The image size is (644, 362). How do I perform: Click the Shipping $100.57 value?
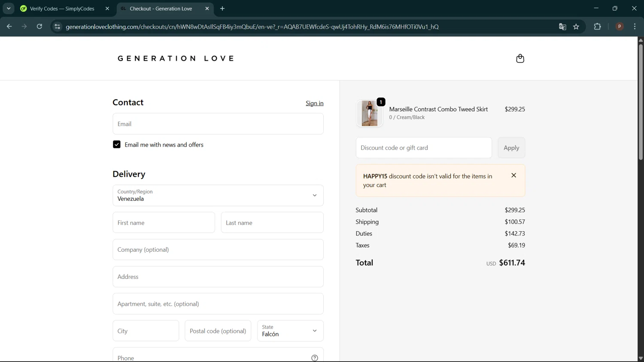pyautogui.click(x=515, y=222)
